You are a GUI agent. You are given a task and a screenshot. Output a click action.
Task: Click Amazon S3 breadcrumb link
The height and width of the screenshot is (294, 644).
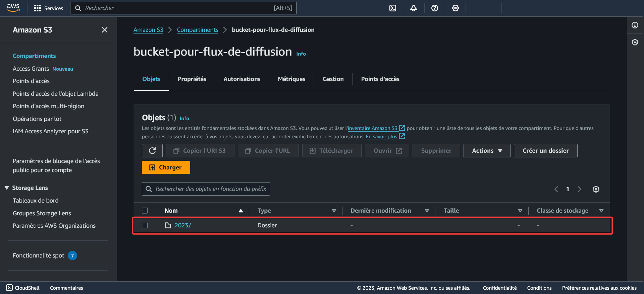(x=148, y=30)
